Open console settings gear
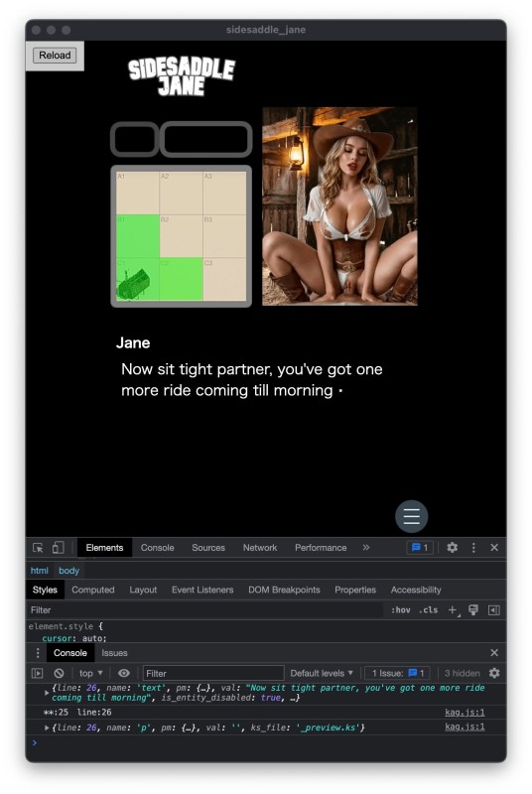532x794 pixels. coord(494,673)
